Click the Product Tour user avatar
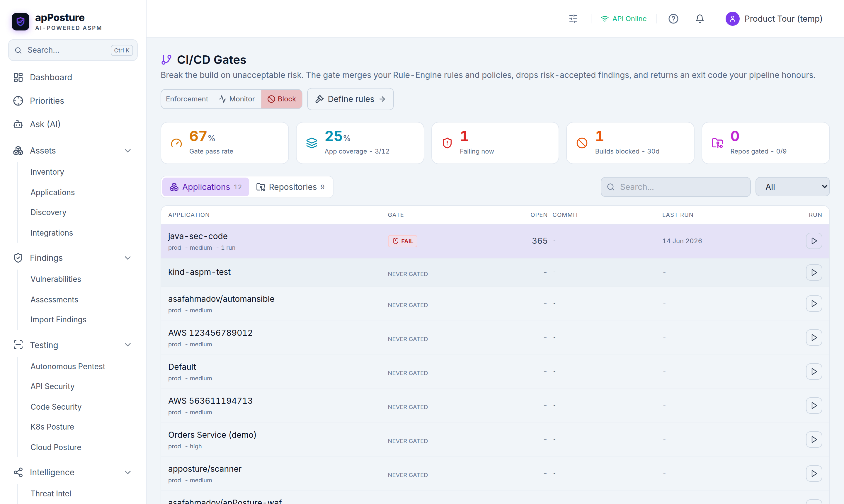Image resolution: width=844 pixels, height=504 pixels. (732, 19)
